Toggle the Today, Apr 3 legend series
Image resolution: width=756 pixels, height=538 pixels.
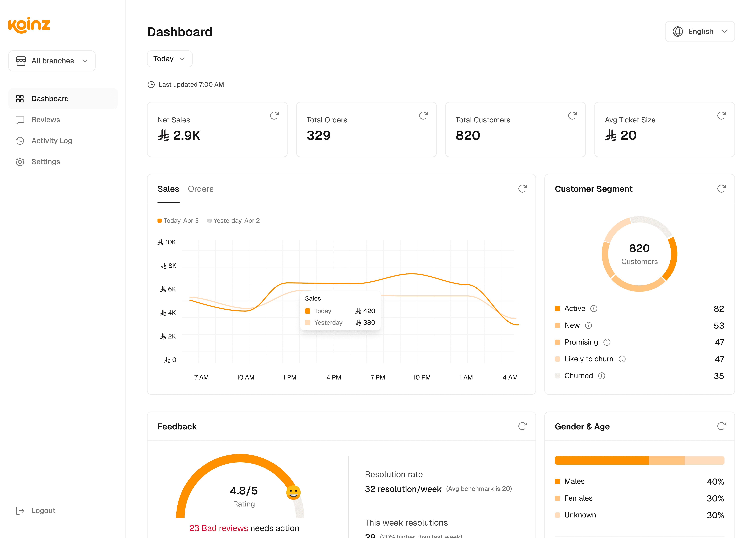click(178, 221)
